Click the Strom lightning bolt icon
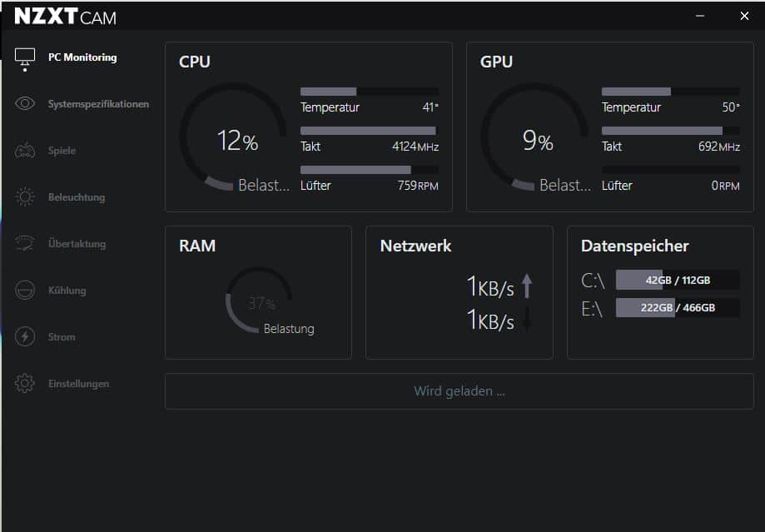Image resolution: width=765 pixels, height=532 pixels. [25, 337]
